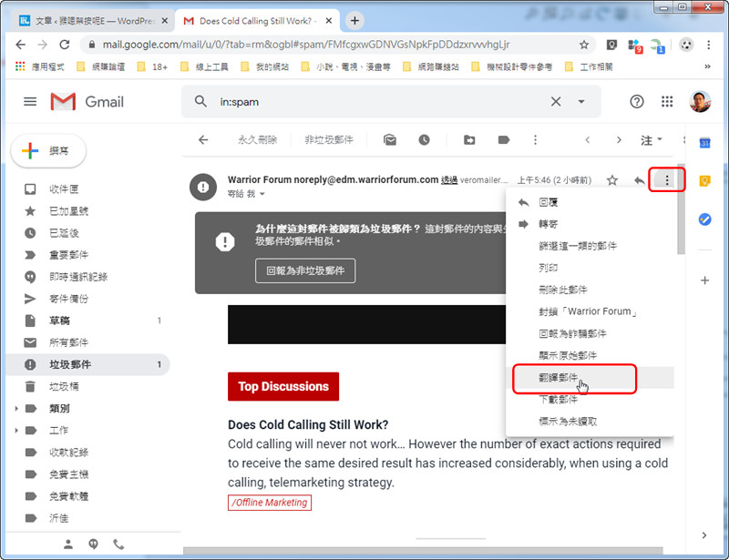Viewport: 729px width, 560px height.
Task: Select 刪除此郵件 menu item
Action: click(590, 290)
